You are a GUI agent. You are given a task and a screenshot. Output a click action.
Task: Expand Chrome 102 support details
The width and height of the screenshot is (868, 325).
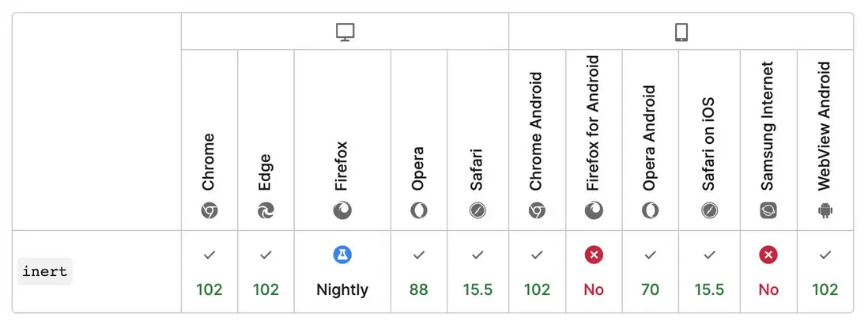pyautogui.click(x=209, y=272)
